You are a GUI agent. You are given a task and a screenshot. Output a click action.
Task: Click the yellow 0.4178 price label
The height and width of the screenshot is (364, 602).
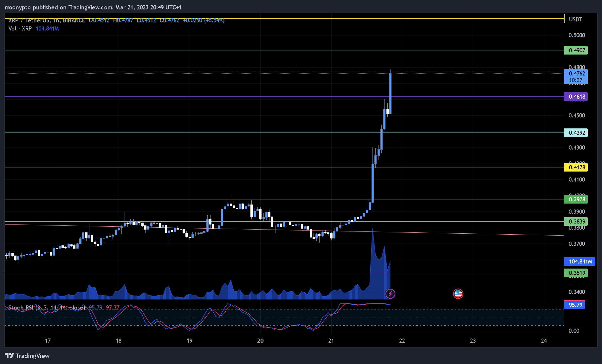click(576, 167)
